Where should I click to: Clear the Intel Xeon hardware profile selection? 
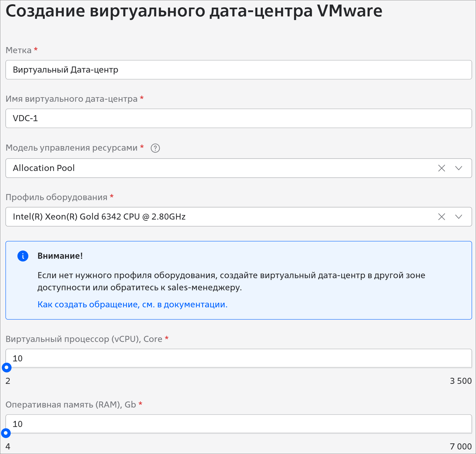pos(441,217)
